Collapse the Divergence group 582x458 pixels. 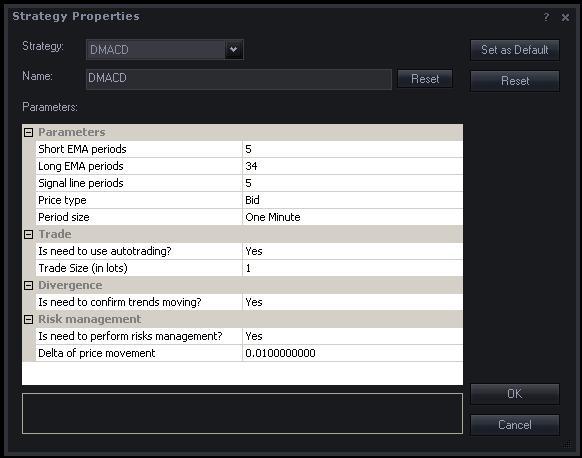pyautogui.click(x=29, y=285)
